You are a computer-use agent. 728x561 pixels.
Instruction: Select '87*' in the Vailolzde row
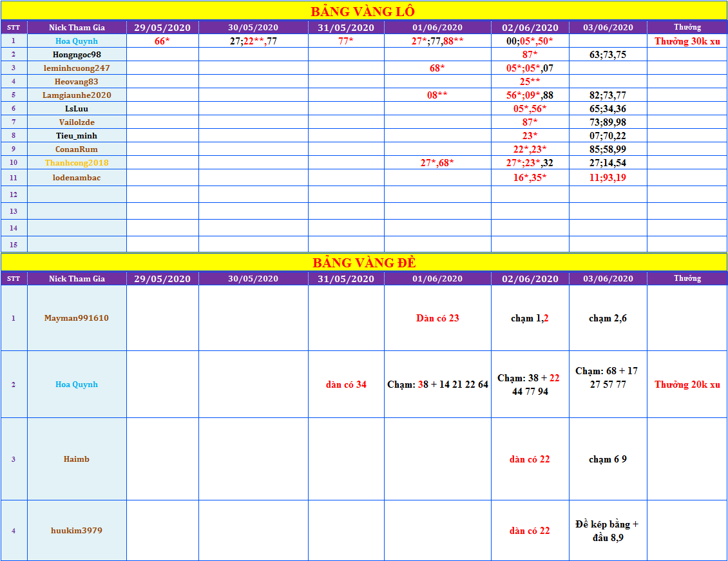(530, 122)
